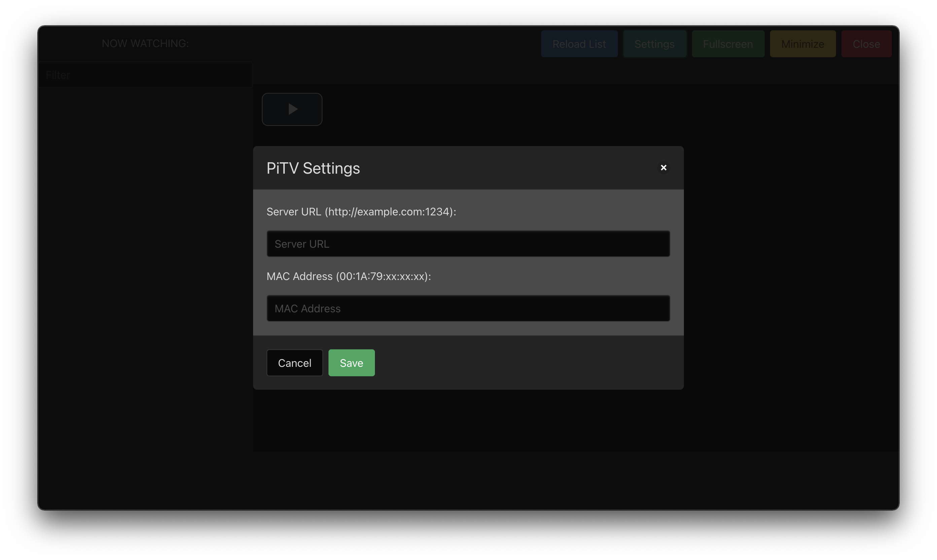Save the server settings
The height and width of the screenshot is (560, 937).
pos(351,363)
